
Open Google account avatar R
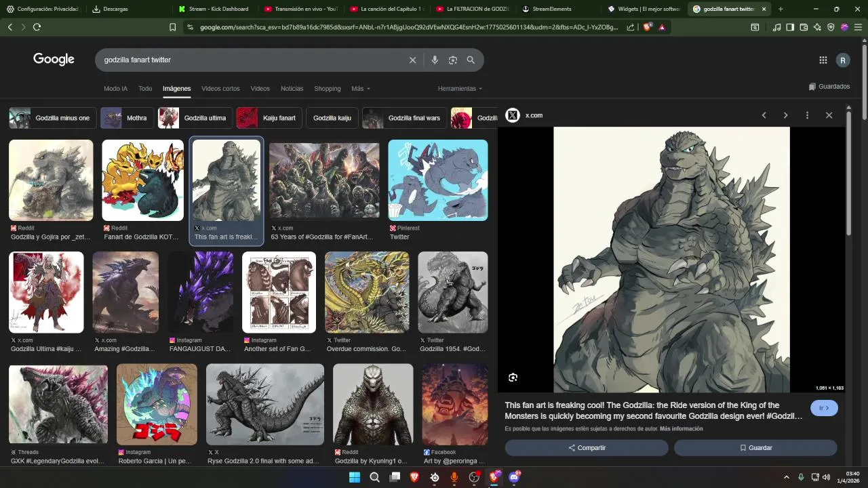pos(843,60)
